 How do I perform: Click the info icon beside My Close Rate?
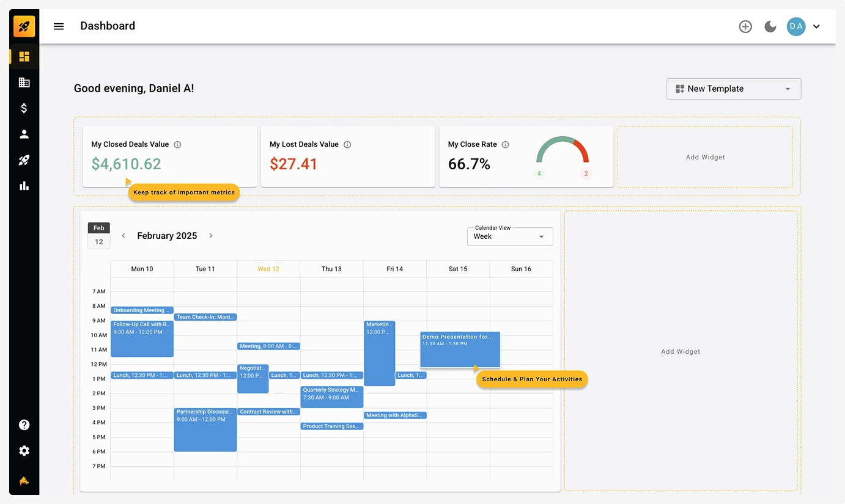tap(505, 144)
